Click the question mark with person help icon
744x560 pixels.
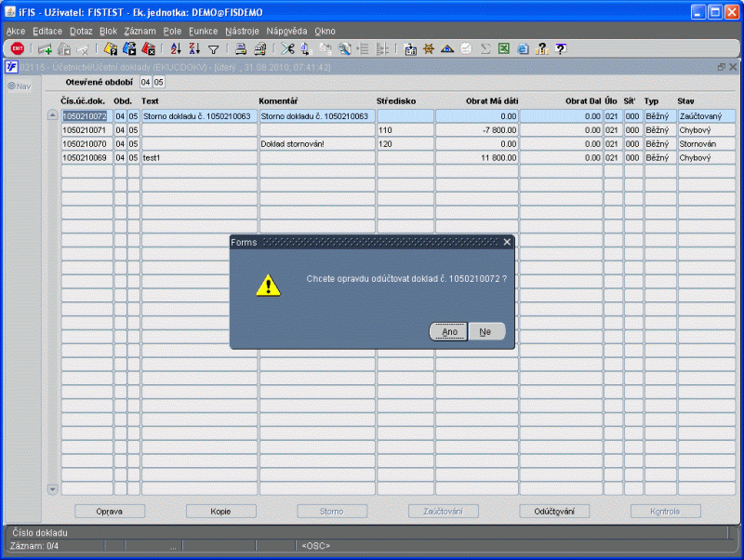point(541,48)
